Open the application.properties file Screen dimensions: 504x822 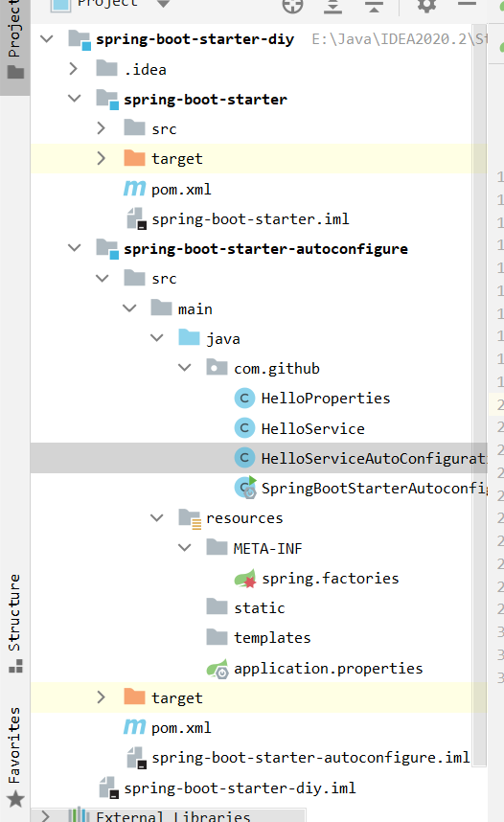click(328, 669)
